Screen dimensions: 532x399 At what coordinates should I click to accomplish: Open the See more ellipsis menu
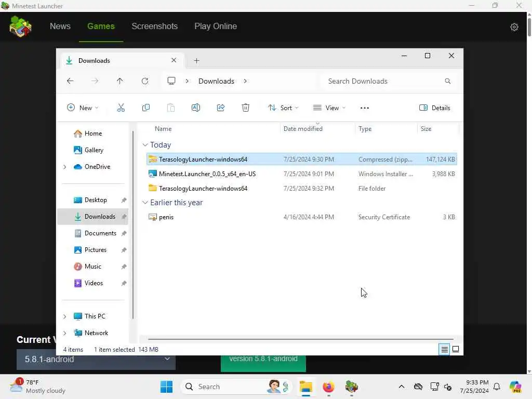point(364,108)
